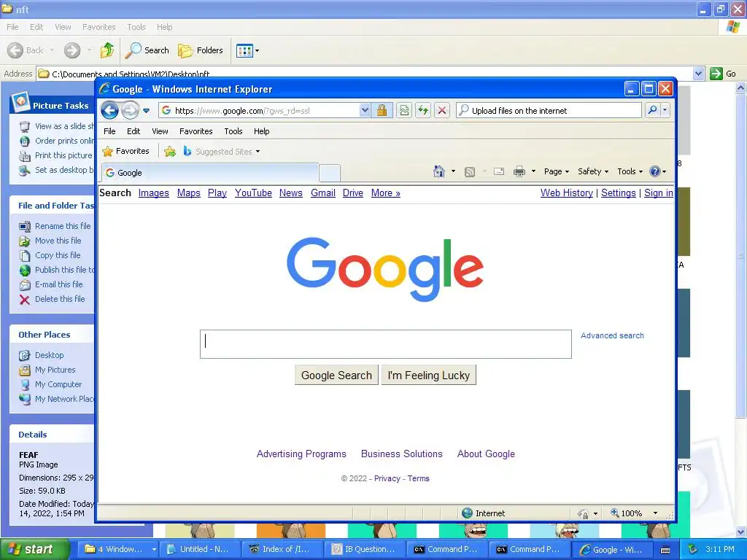Click the Internet Explorer Forward arrow button
The image size is (747, 560).
point(130,111)
